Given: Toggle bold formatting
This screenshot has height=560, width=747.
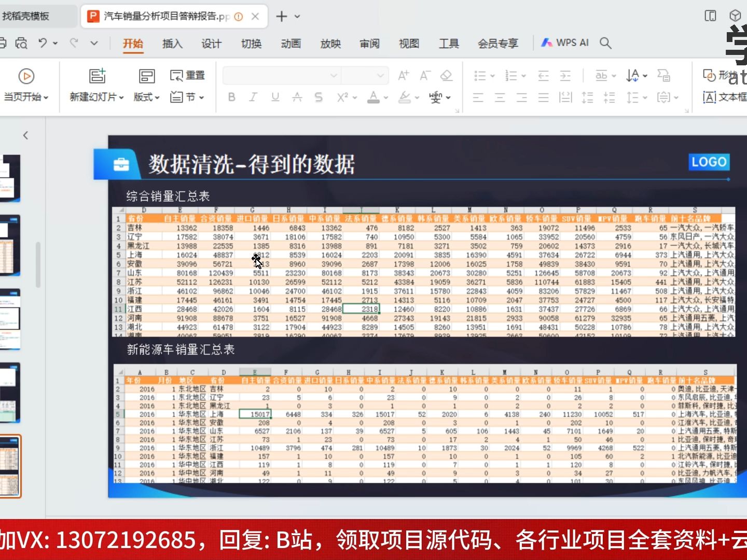Looking at the screenshot, I should pos(231,97).
